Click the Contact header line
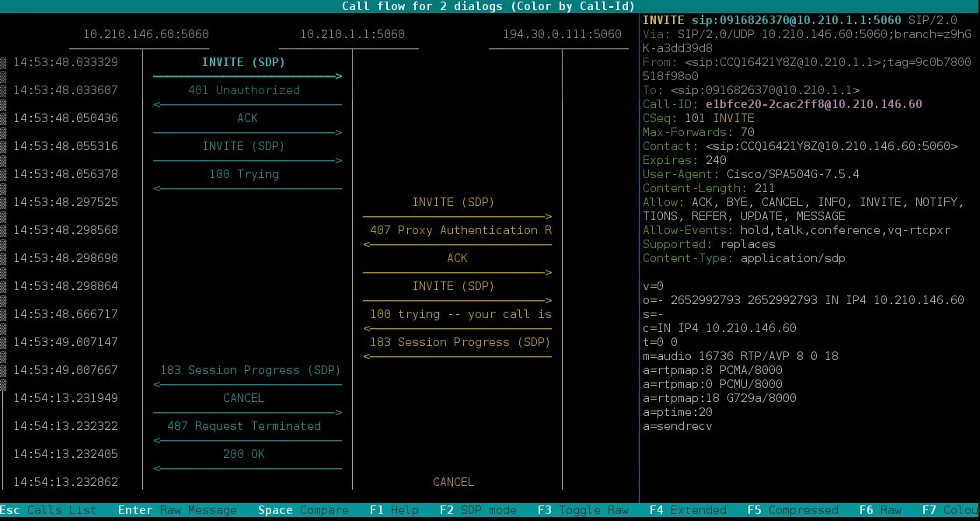This screenshot has width=980, height=521. pos(800,146)
